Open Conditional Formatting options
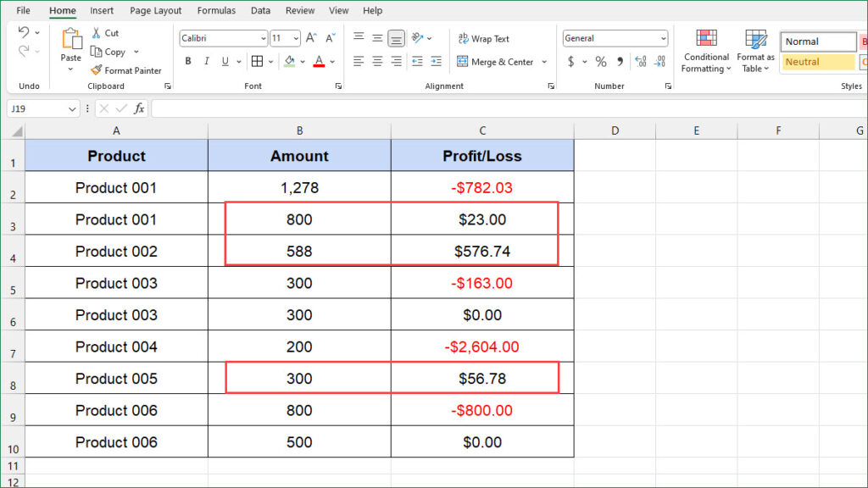This screenshot has height=488, width=868. (x=705, y=51)
